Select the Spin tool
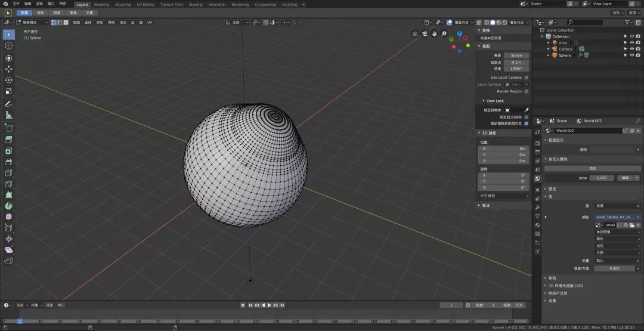This screenshot has width=644, height=331. (x=8, y=206)
